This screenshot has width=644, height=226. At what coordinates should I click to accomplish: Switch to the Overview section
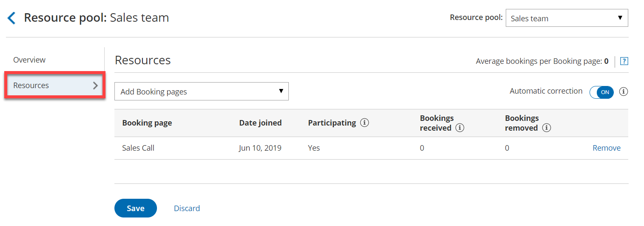coord(29,60)
